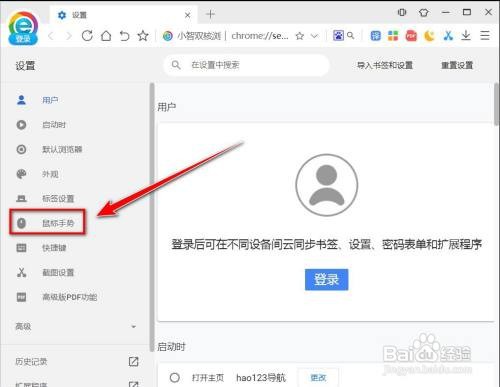Click the user avatar placeholder
500x387 pixels.
[327, 185]
